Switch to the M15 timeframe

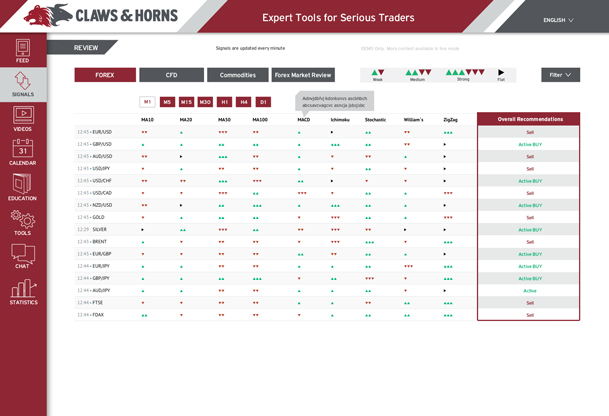[x=186, y=102]
